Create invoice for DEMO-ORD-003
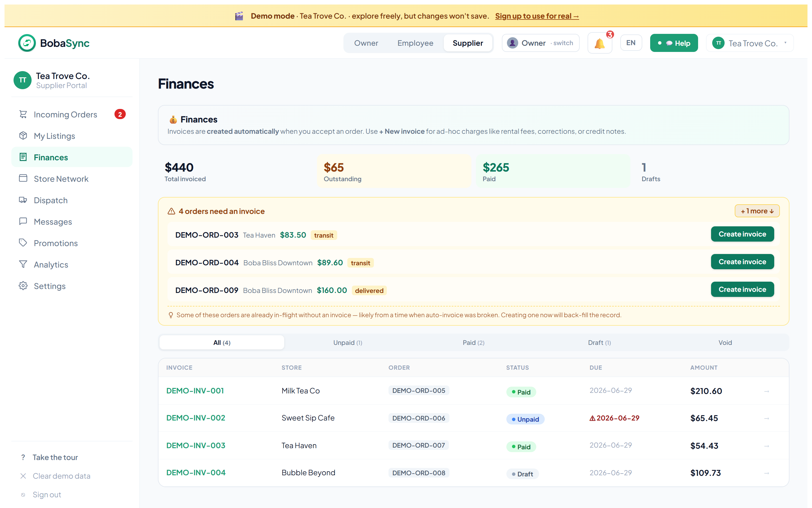 click(x=742, y=234)
